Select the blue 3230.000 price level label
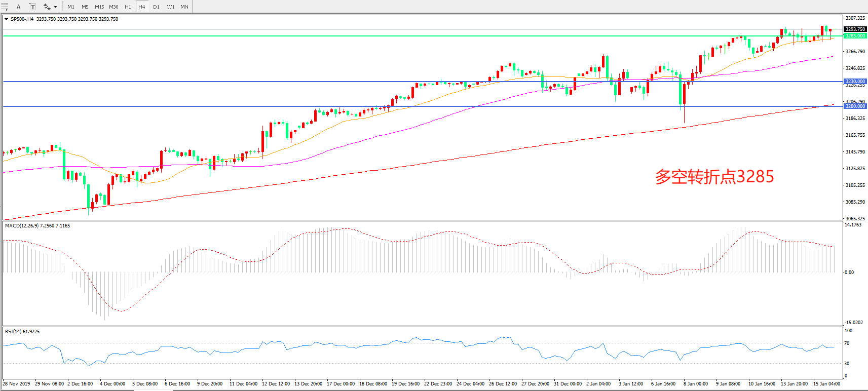Viewport: 868px width, 391px height. coord(855,82)
